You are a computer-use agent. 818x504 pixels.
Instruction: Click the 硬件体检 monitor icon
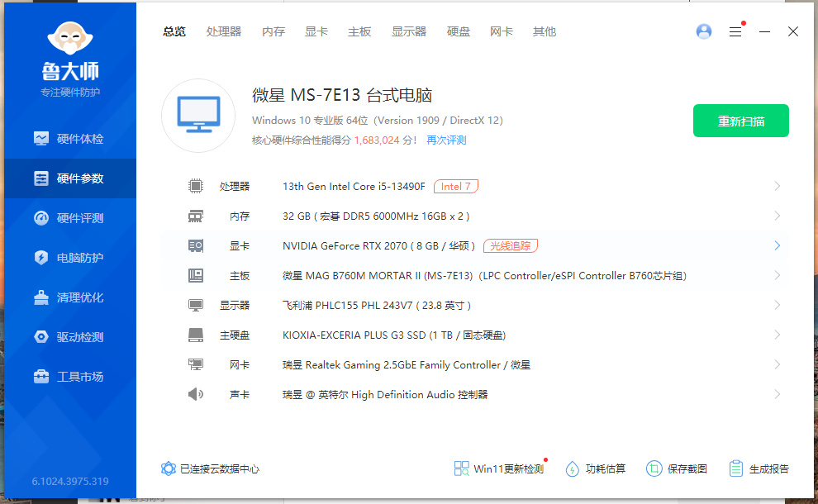point(41,139)
